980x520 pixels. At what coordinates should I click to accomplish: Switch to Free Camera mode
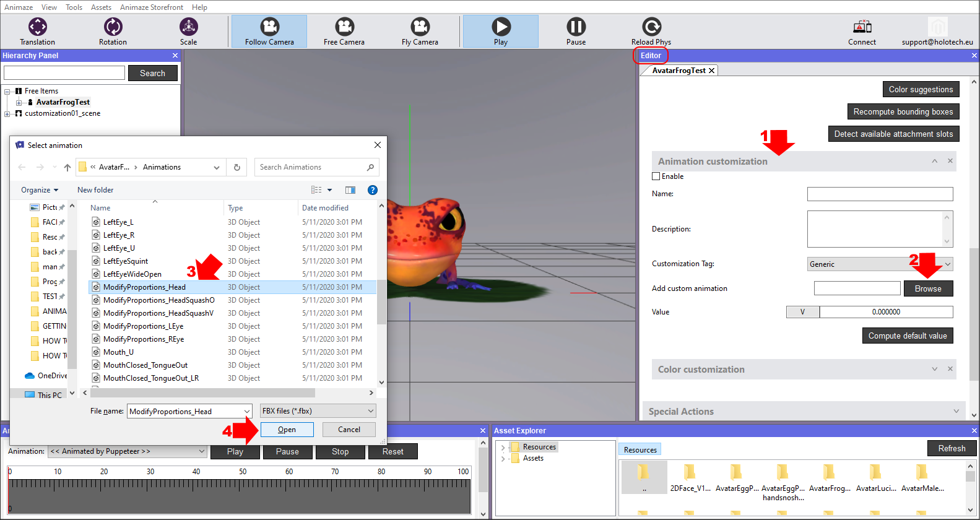(344, 27)
